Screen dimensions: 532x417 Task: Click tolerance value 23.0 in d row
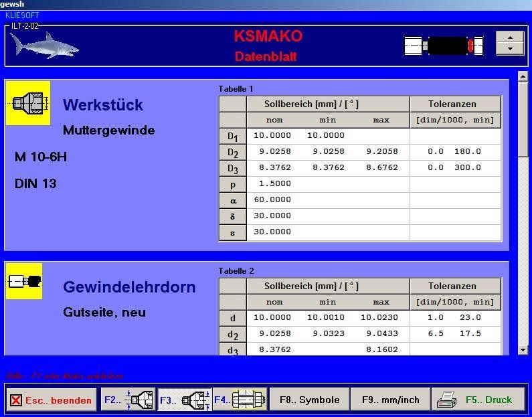coord(470,317)
